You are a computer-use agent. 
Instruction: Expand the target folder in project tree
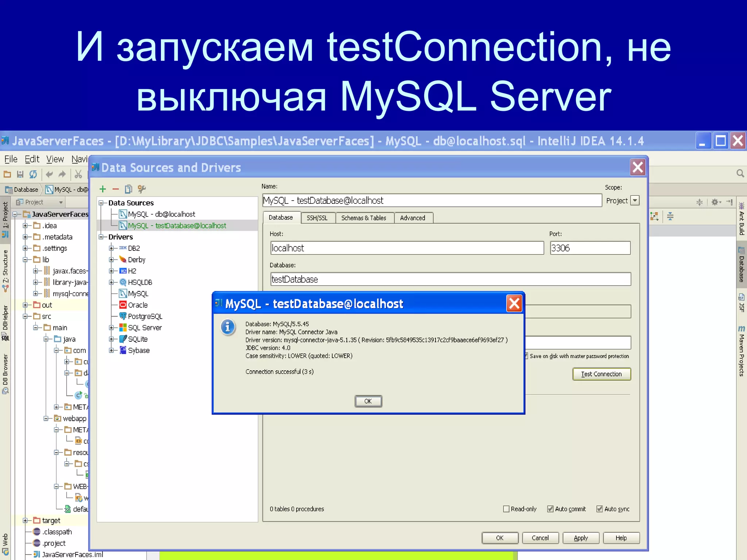25,521
